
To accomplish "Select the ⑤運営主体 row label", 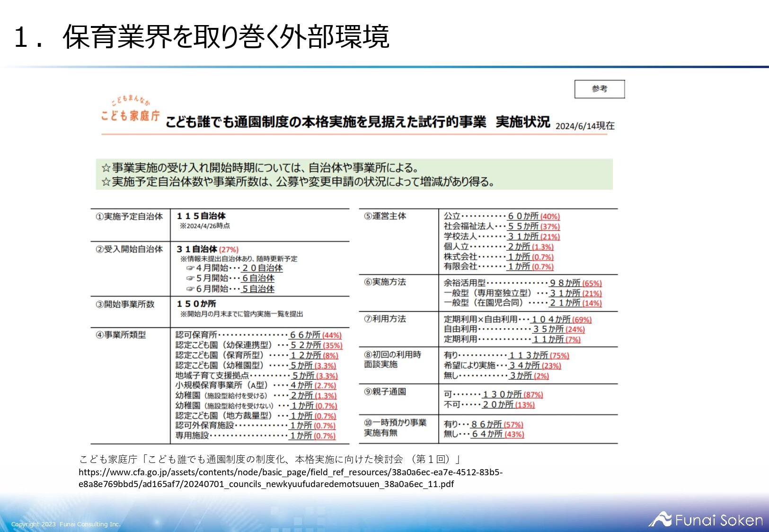I will click(x=385, y=216).
